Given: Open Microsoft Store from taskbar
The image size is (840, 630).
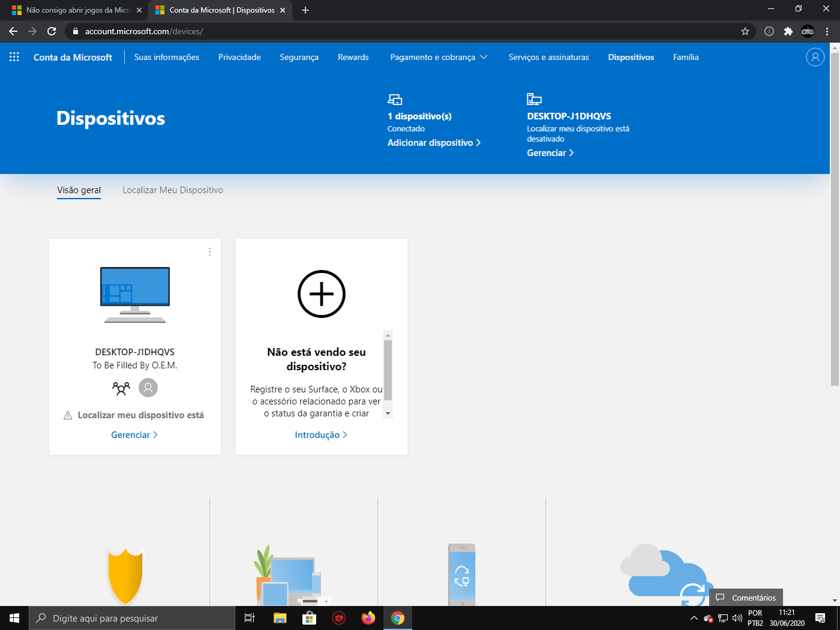Looking at the screenshot, I should [309, 618].
